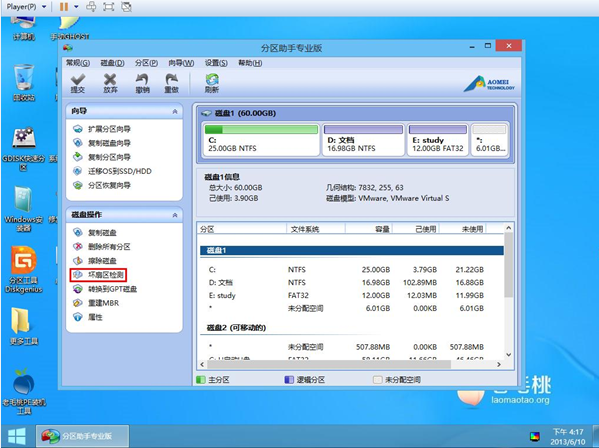The width and height of the screenshot is (599, 448).
Task: Select the unallocated 6.01GB block
Action: (489, 140)
